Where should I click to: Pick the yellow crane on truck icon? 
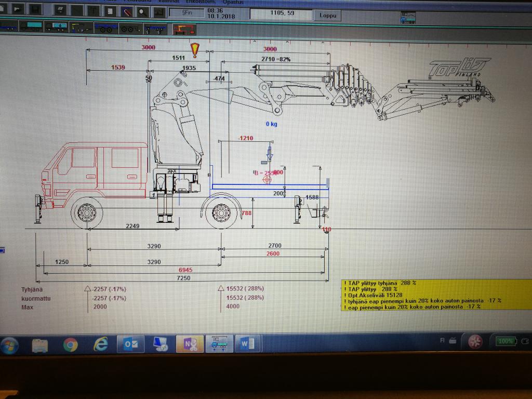pos(79,28)
